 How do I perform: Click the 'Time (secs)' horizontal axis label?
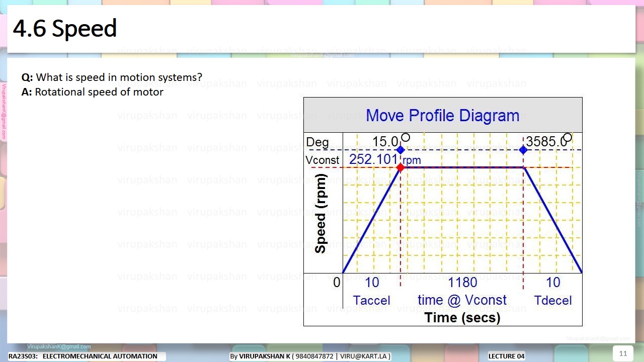462,318
